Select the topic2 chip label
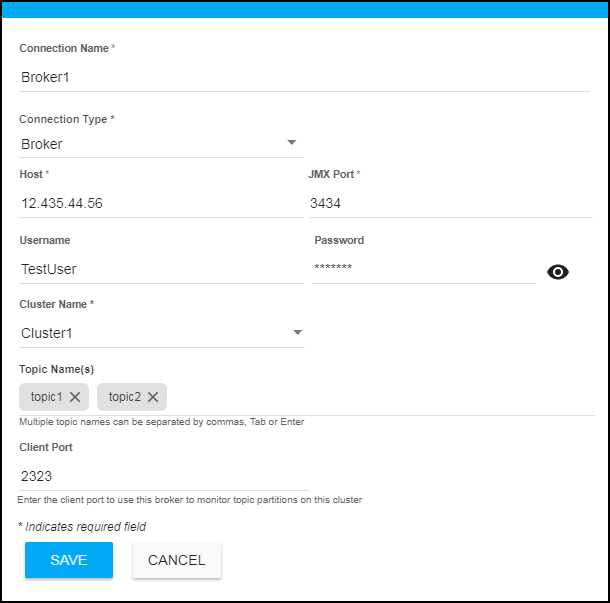 pyautogui.click(x=125, y=397)
